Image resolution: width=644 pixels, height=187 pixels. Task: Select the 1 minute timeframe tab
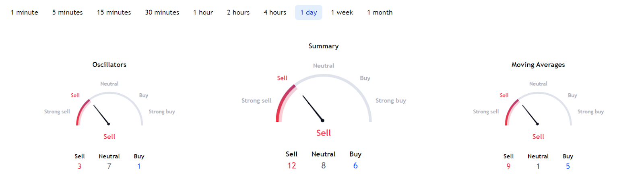pos(25,12)
